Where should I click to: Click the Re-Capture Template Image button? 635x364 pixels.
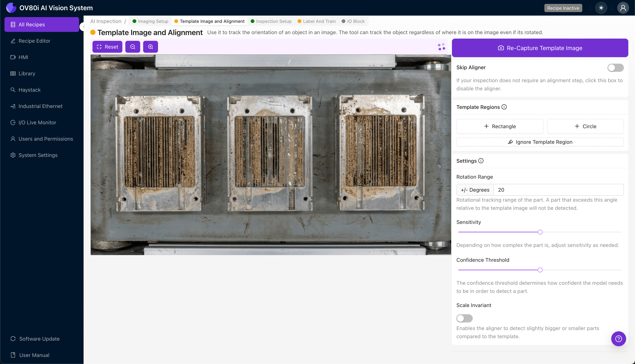click(540, 48)
